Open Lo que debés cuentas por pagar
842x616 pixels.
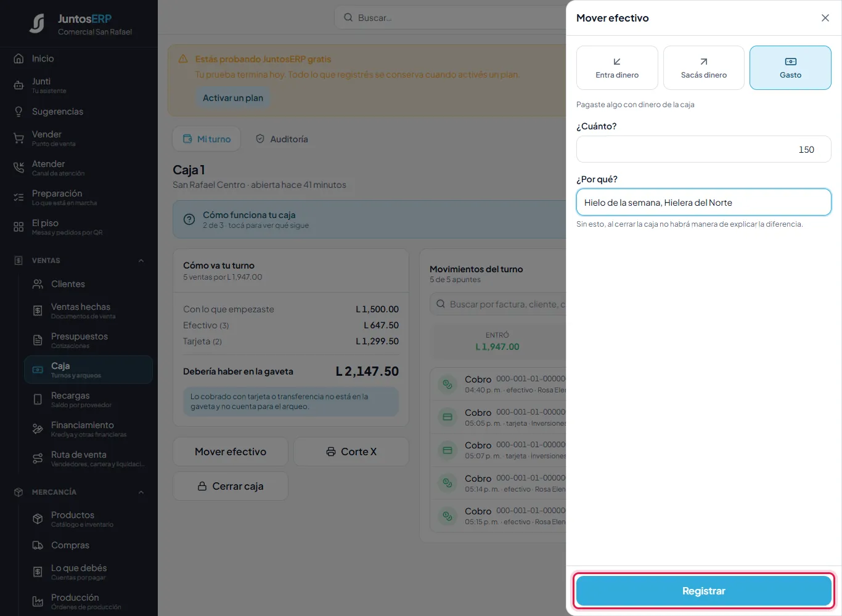(88, 572)
